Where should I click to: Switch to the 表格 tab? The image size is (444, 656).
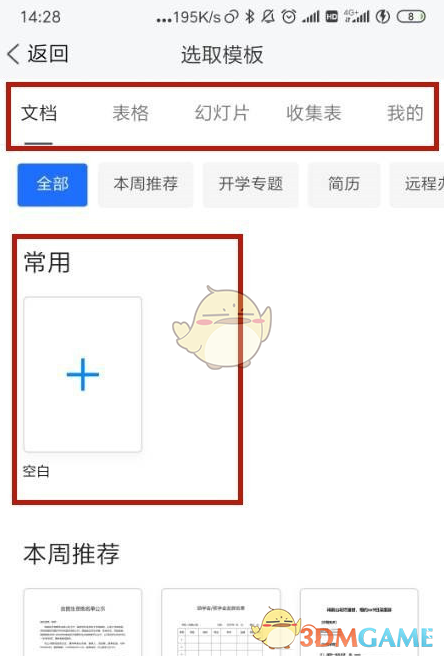click(x=130, y=113)
